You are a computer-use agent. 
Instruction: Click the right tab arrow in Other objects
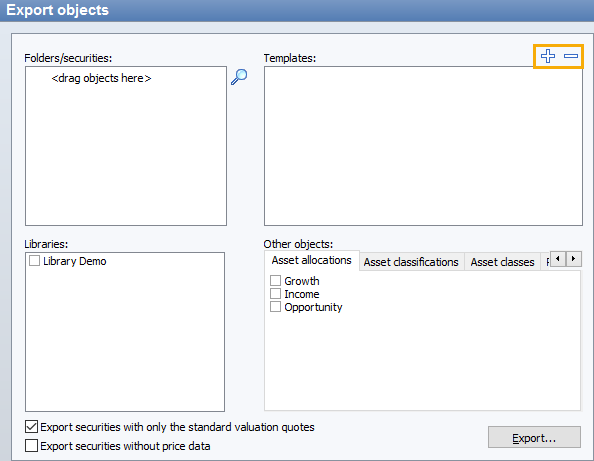[x=573, y=259]
